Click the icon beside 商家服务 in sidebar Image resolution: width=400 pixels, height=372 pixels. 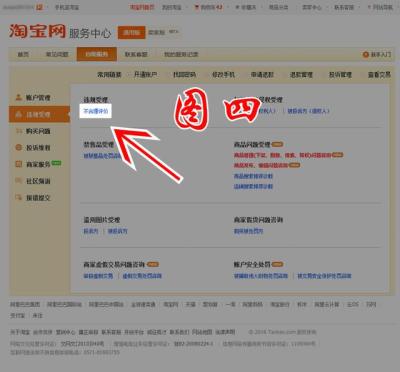point(19,164)
